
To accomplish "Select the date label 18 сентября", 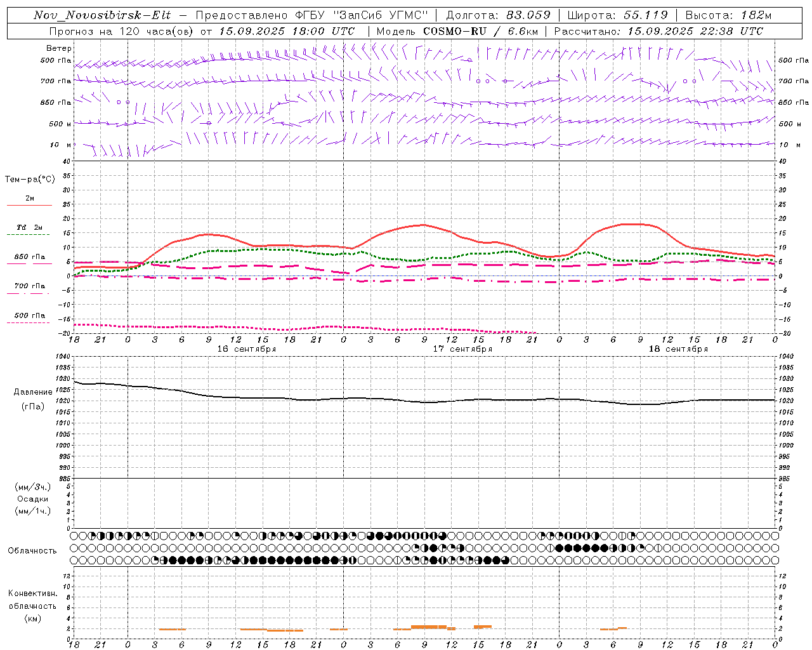I will pyautogui.click(x=678, y=349).
